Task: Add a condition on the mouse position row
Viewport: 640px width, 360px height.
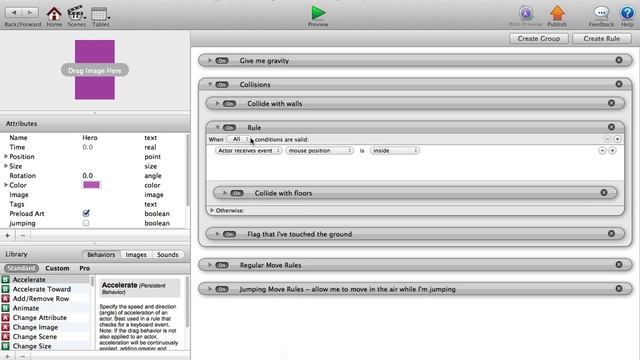Action: 612,151
